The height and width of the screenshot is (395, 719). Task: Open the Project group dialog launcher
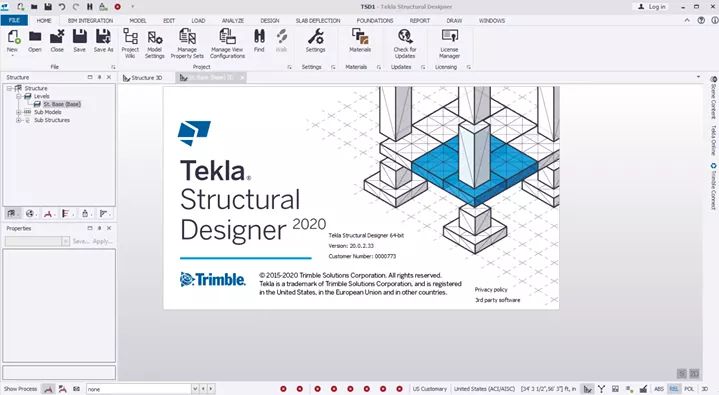pos(289,67)
